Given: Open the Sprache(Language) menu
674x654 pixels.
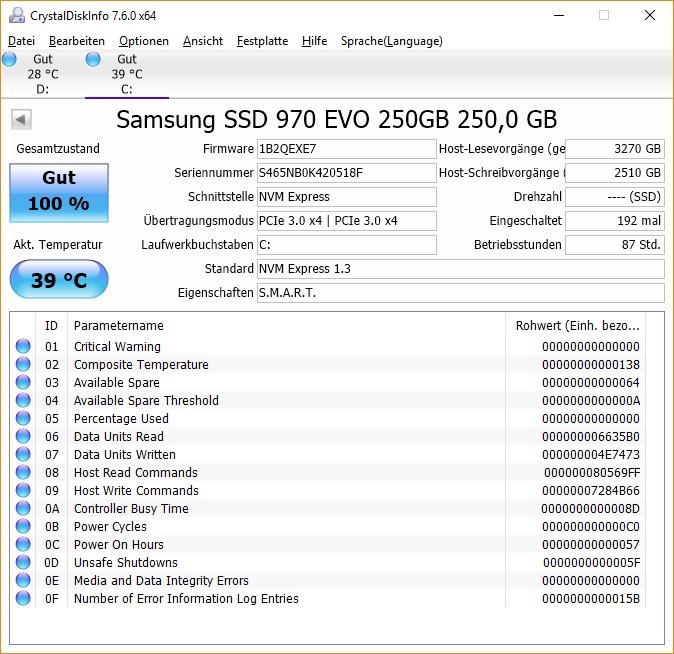Looking at the screenshot, I should point(392,41).
